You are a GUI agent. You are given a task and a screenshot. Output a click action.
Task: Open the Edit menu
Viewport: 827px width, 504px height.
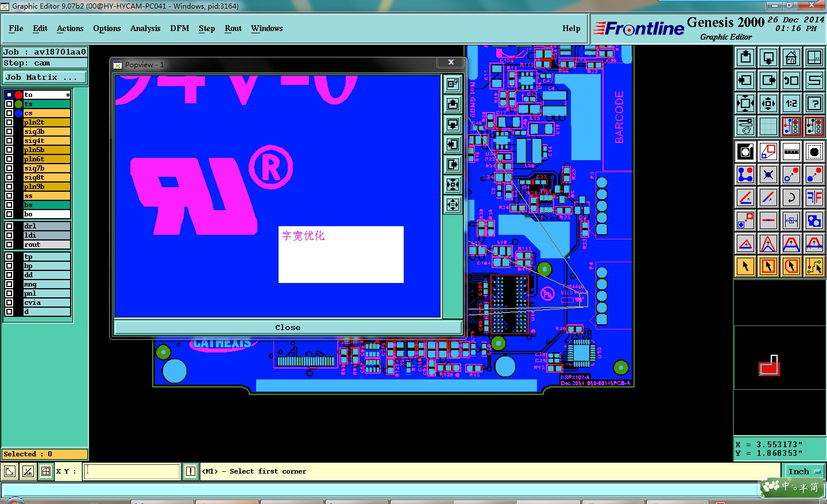(x=40, y=28)
